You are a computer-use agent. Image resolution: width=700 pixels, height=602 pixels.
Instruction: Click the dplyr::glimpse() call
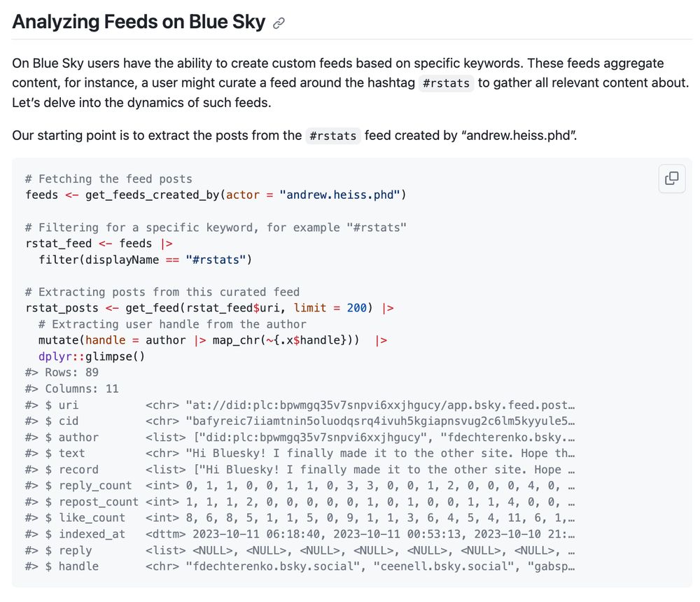pyautogui.click(x=92, y=357)
